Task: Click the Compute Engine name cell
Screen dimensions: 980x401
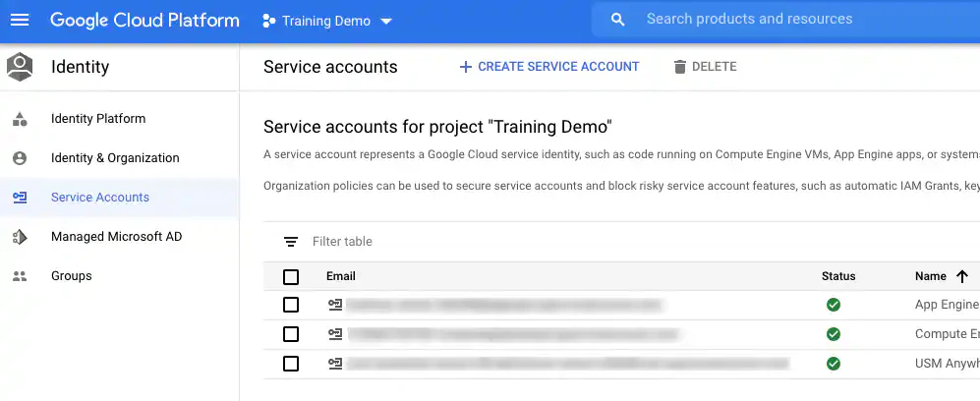Action: click(x=947, y=334)
